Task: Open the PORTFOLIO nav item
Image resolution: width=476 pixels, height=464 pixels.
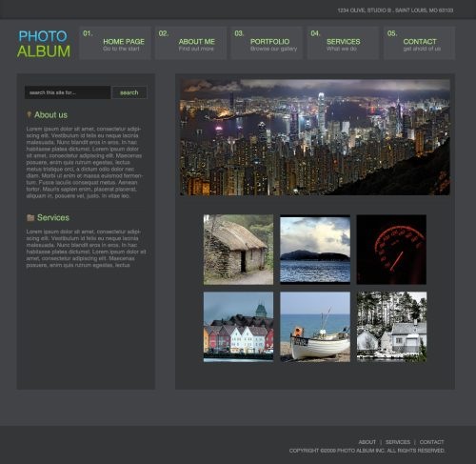Action: (x=267, y=43)
